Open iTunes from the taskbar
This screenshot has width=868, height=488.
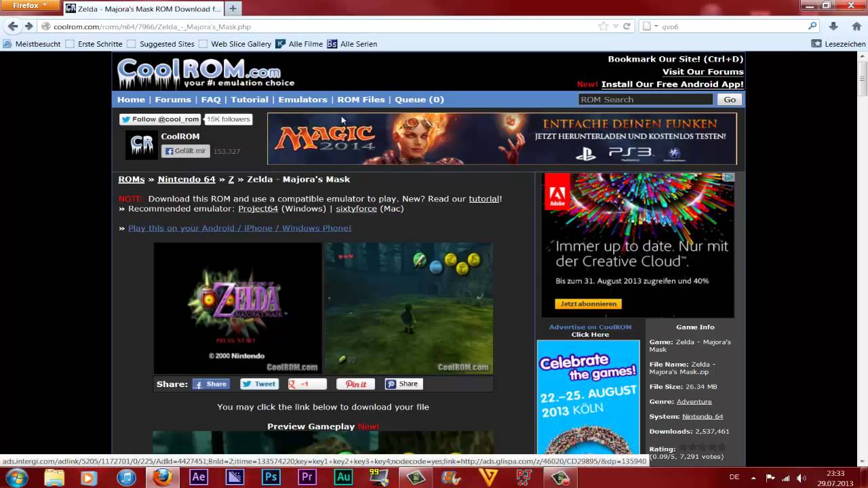(x=126, y=477)
